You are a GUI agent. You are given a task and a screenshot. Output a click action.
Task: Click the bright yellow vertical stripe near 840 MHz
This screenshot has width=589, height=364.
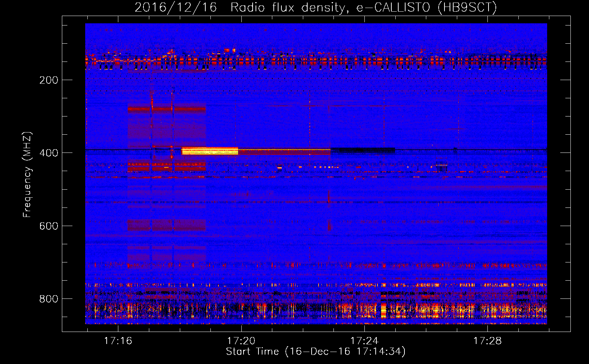click(x=383, y=311)
